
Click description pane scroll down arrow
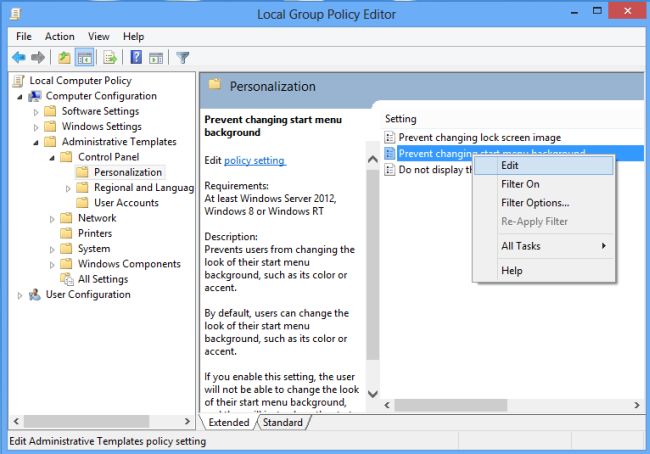pyautogui.click(x=373, y=394)
